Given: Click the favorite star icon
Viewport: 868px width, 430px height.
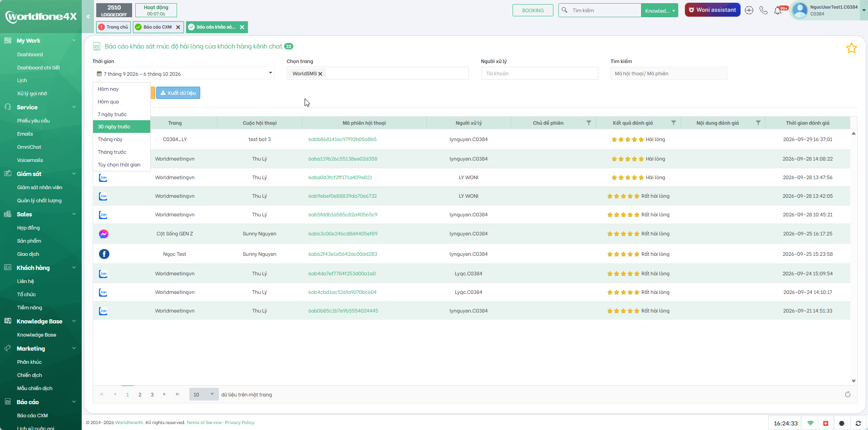Looking at the screenshot, I should click(x=851, y=48).
